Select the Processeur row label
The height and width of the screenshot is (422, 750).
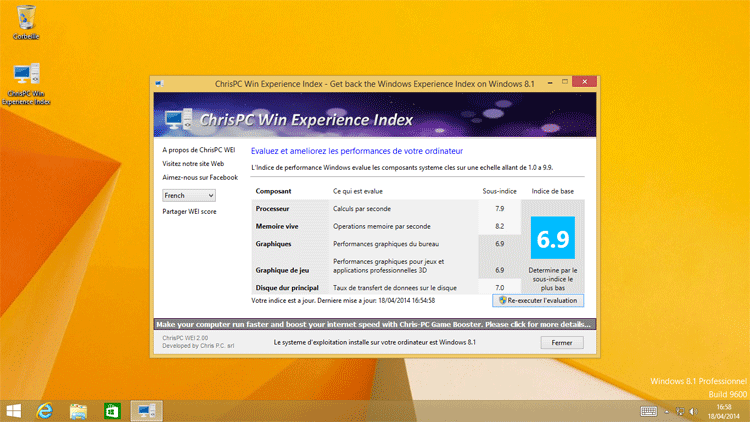[272, 209]
